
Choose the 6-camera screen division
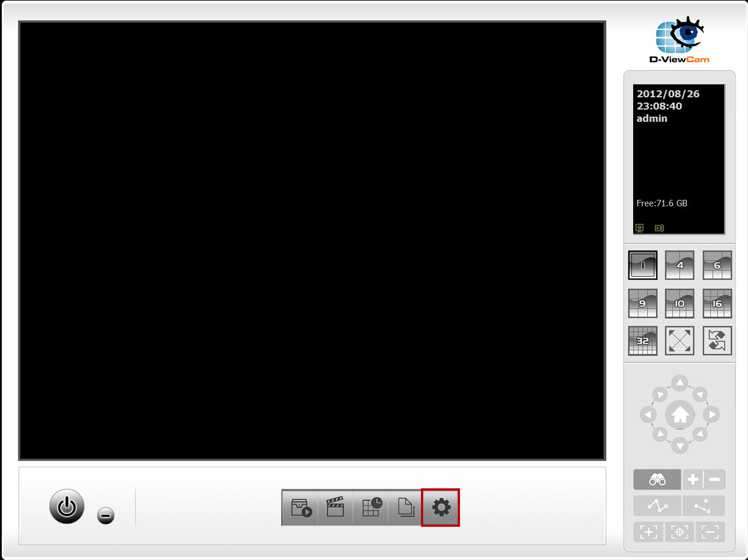pos(717,266)
